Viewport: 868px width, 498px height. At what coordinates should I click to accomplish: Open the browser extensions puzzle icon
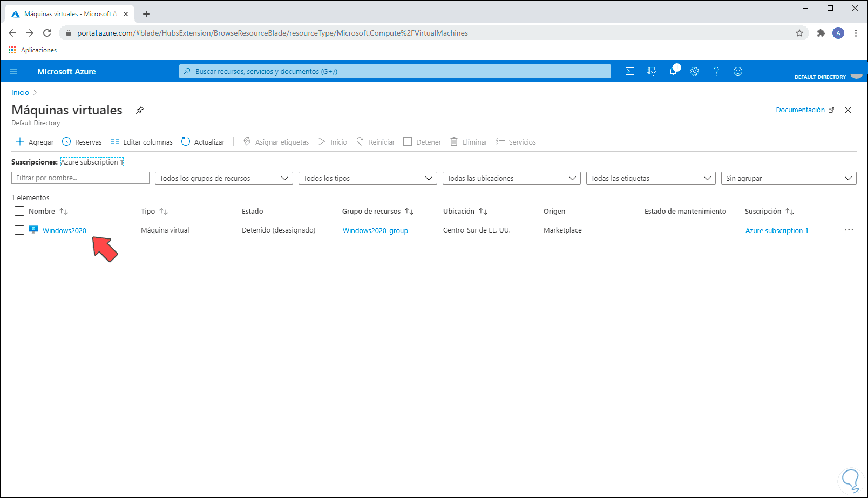coord(821,33)
